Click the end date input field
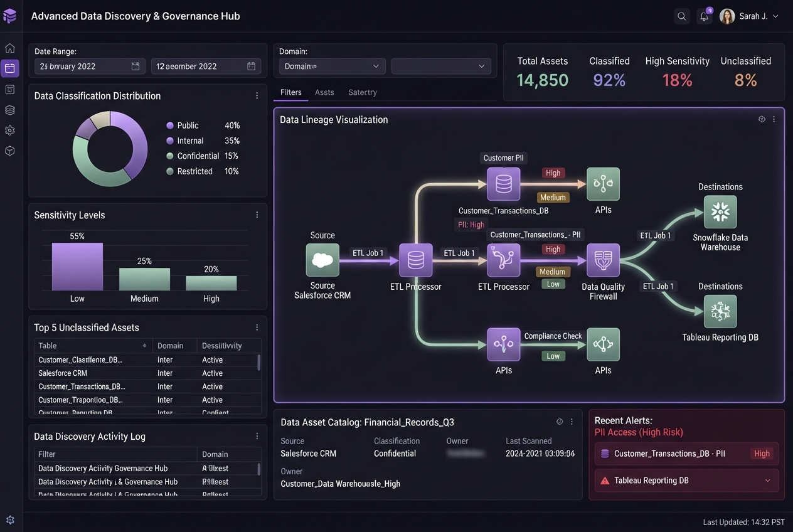The height and width of the screenshot is (532, 793). (x=206, y=66)
